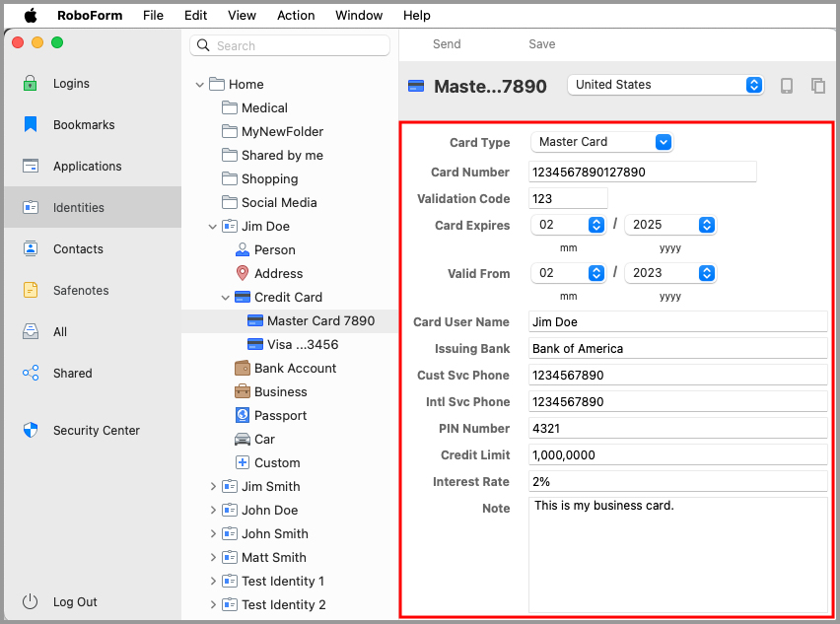Collapse the Credit Card group chevron

pos(226,298)
